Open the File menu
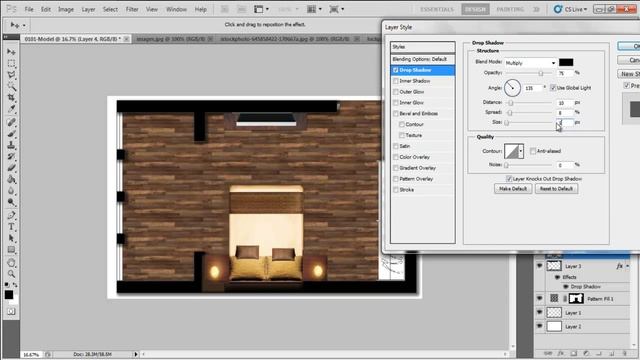 pos(29,9)
